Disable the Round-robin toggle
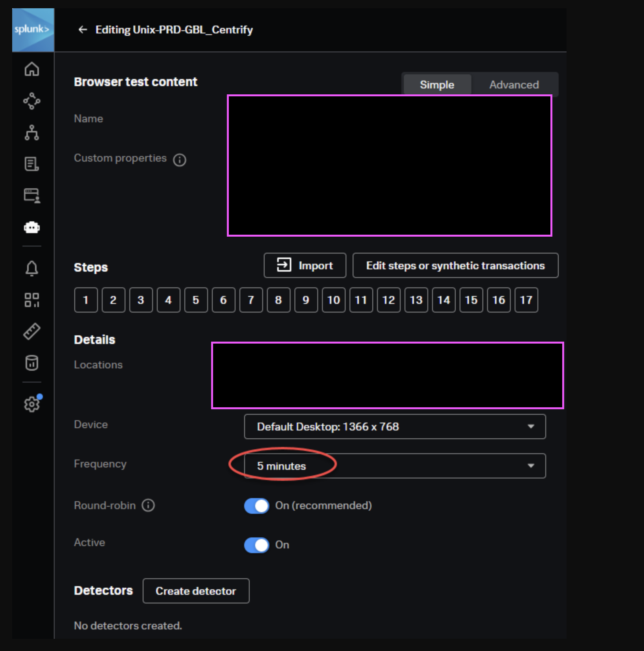The width and height of the screenshot is (644, 651). pyautogui.click(x=256, y=506)
